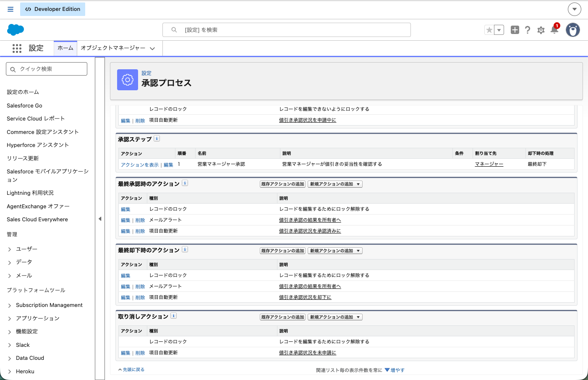Viewport: 588px width, 380px height.
Task: Click 既存アクションの追加 under 取り消しアクション
Action: 282,317
